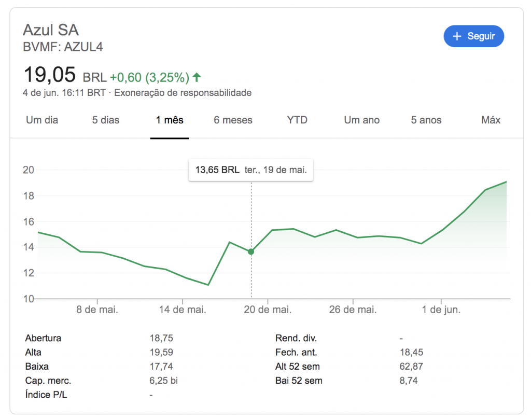Click the 1 de jun. axis label
The height and width of the screenshot is (420, 531).
[441, 310]
